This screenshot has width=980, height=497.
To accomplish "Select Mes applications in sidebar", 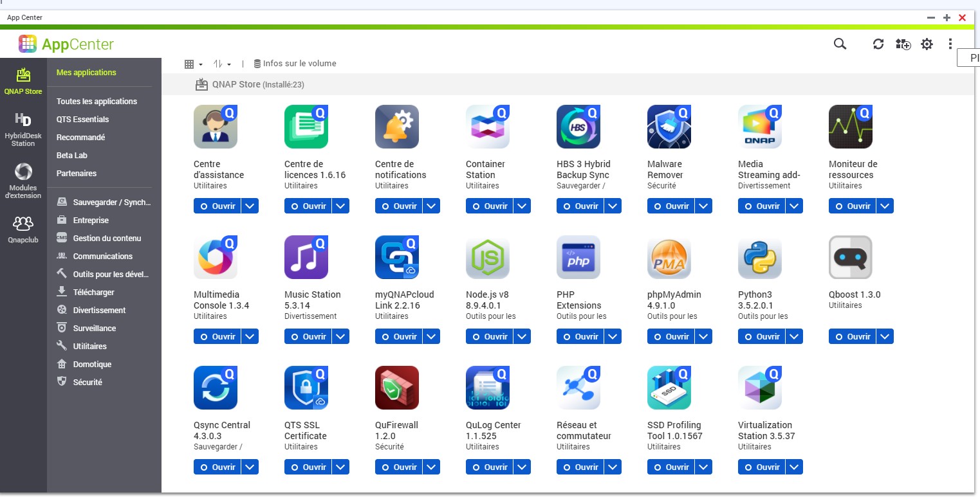I will [86, 73].
